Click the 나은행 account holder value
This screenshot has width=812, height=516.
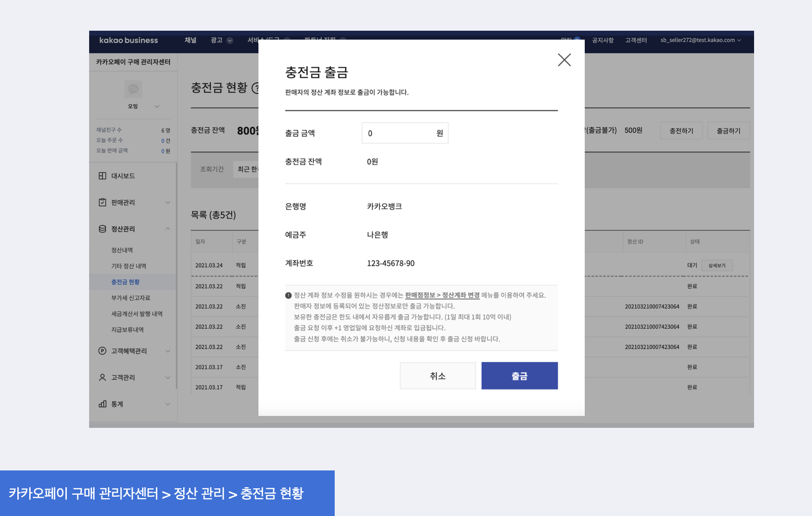click(x=377, y=235)
